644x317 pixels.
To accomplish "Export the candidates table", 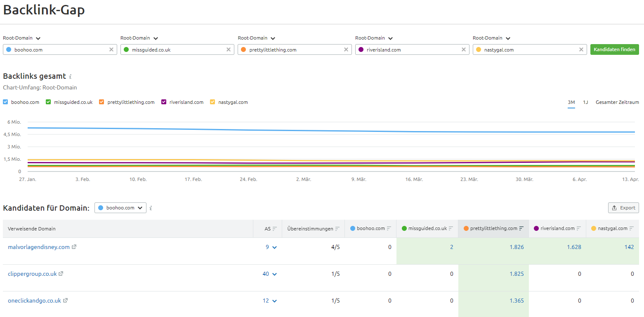I will (623, 208).
